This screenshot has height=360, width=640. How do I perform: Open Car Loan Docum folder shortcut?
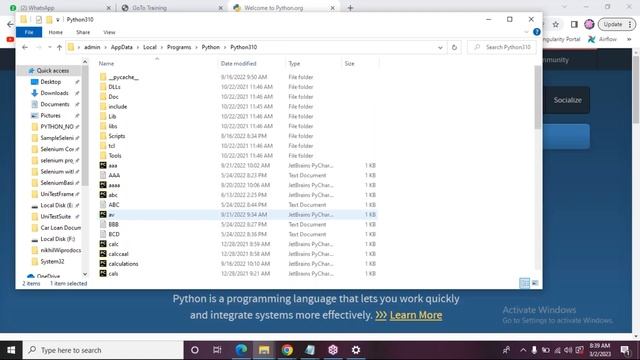60,228
